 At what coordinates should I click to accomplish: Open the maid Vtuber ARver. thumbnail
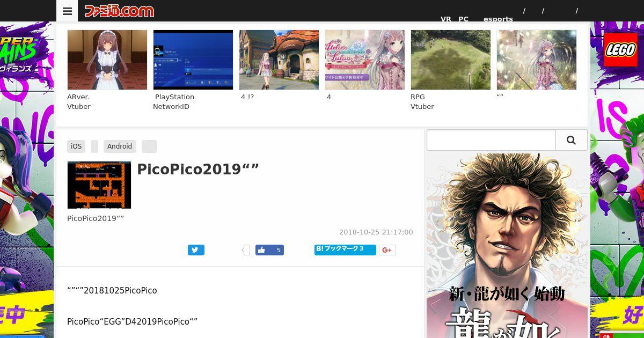click(107, 60)
